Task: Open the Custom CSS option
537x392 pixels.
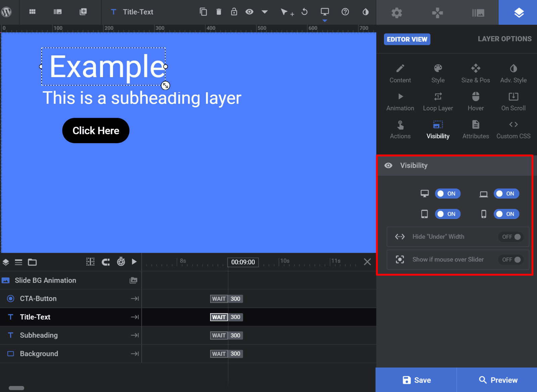Action: (514, 130)
